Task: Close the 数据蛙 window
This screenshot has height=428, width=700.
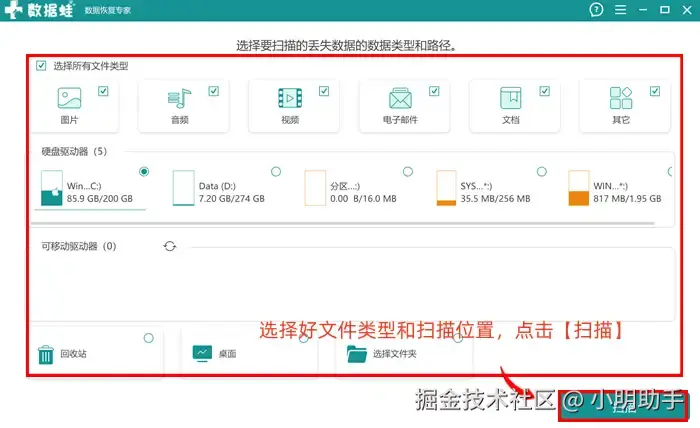Action: click(687, 10)
